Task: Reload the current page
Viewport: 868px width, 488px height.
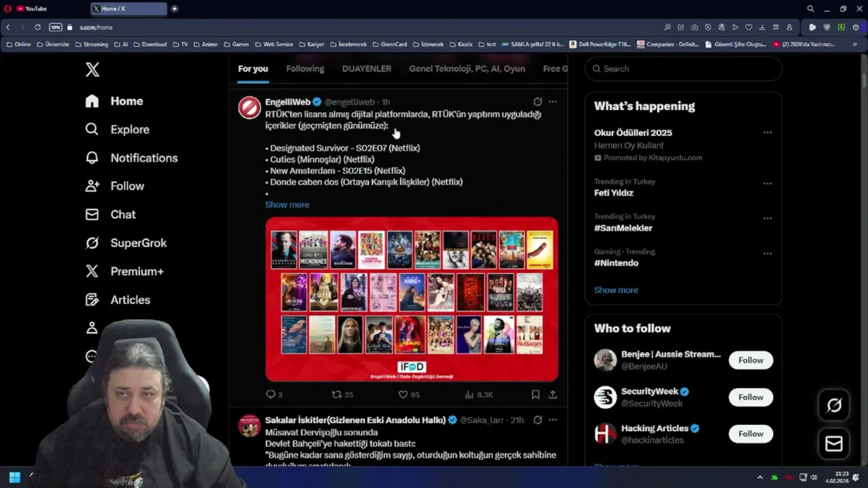Action: (x=37, y=27)
